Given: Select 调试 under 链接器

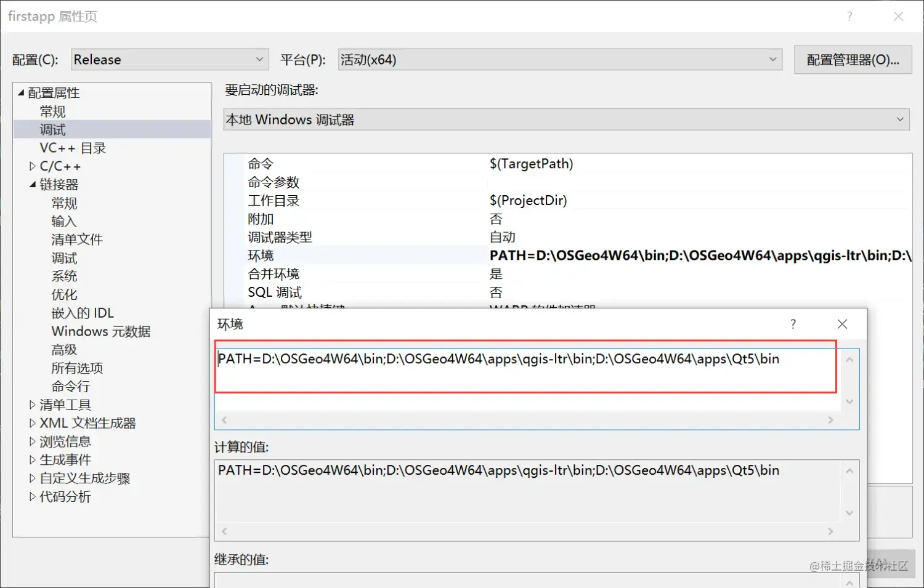Looking at the screenshot, I should pyautogui.click(x=64, y=258).
